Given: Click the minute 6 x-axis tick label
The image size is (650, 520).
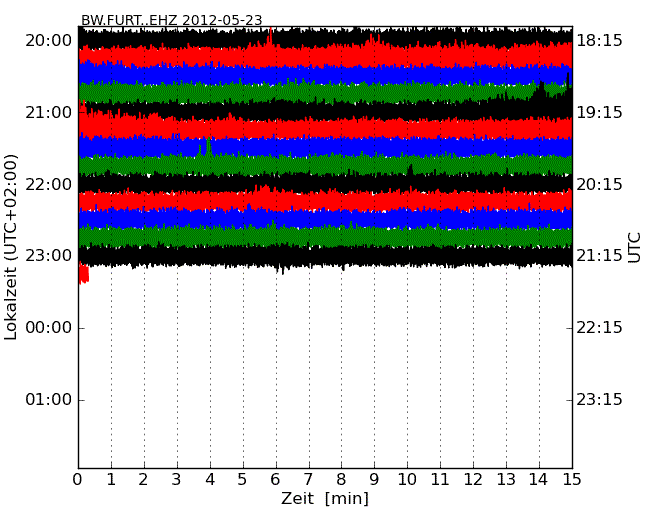Looking at the screenshot, I should tap(276, 480).
